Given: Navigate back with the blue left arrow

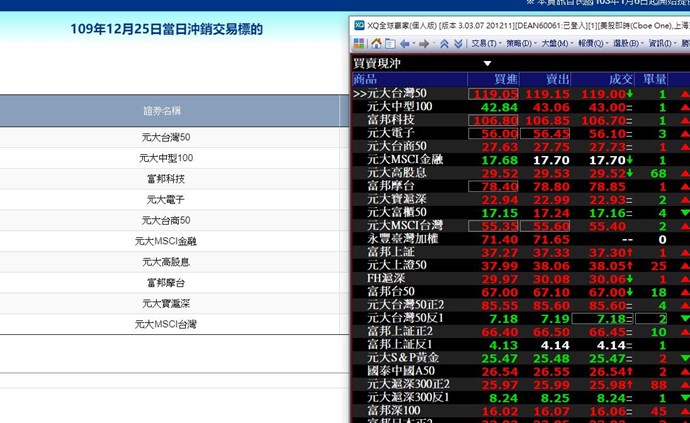Looking at the screenshot, I should (405, 44).
